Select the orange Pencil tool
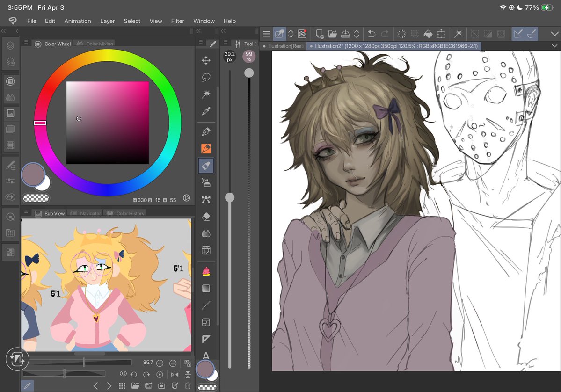 206,148
